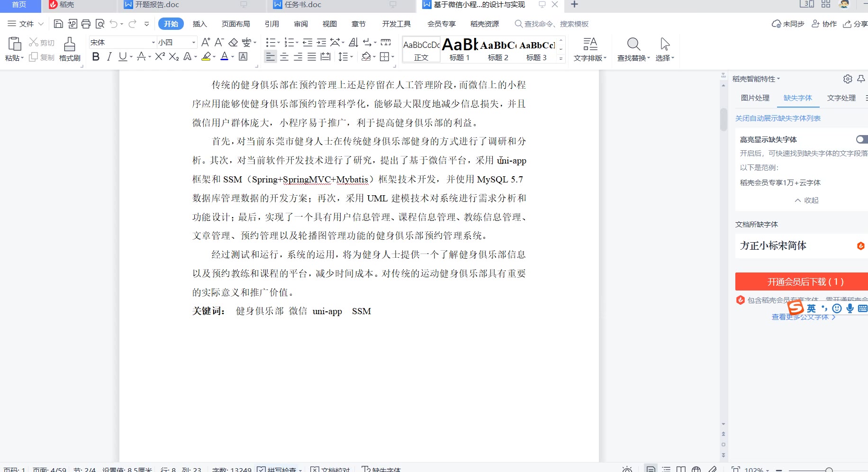
Task: Open the 审阅 ribbon tab
Action: pyautogui.click(x=301, y=24)
